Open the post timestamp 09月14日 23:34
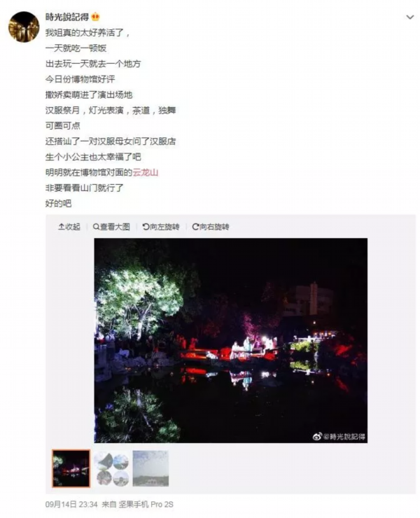Screen dimensions: 420x518 (71, 505)
